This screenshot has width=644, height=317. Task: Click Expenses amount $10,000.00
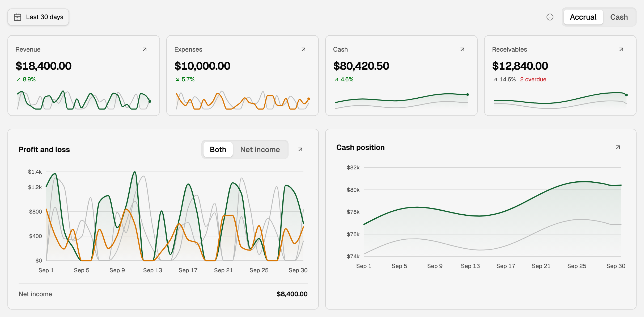202,66
